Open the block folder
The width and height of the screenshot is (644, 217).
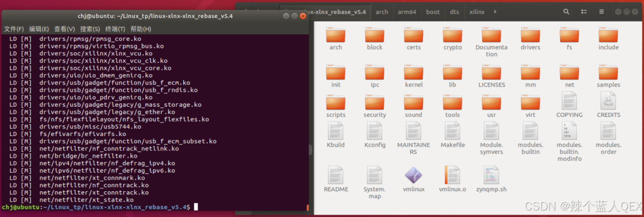[x=374, y=39]
